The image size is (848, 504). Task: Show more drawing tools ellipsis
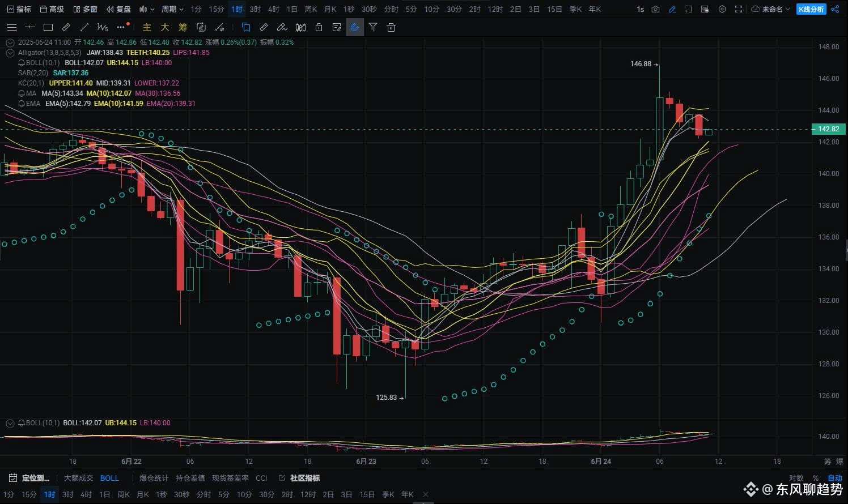coord(121,27)
